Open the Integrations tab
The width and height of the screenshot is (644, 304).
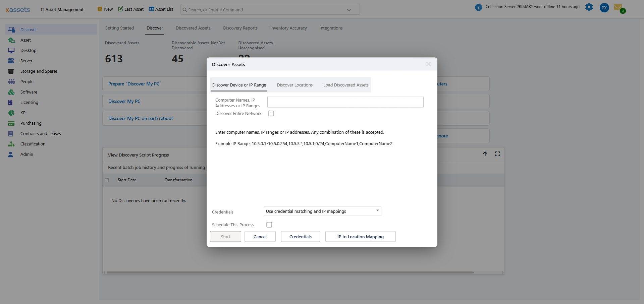(x=331, y=28)
